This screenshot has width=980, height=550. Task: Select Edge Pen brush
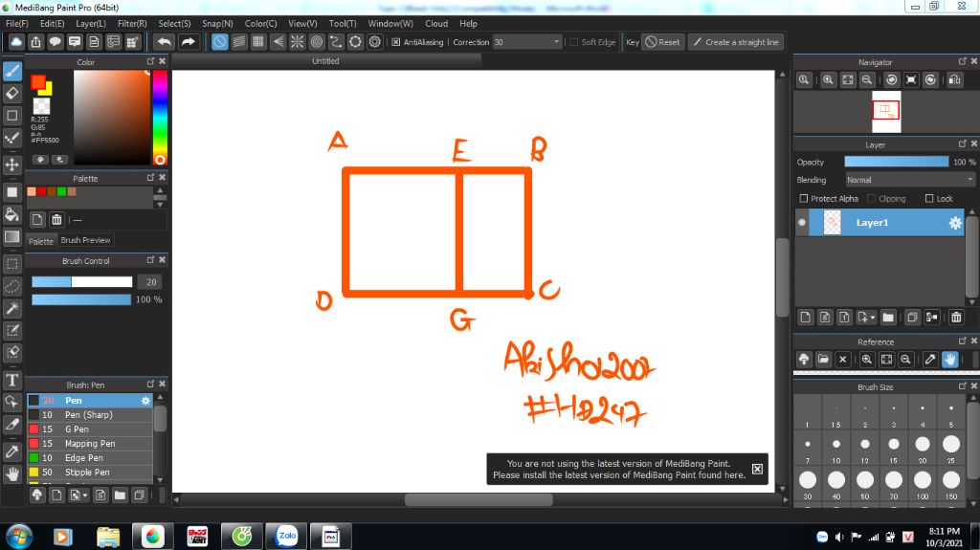[89, 457]
